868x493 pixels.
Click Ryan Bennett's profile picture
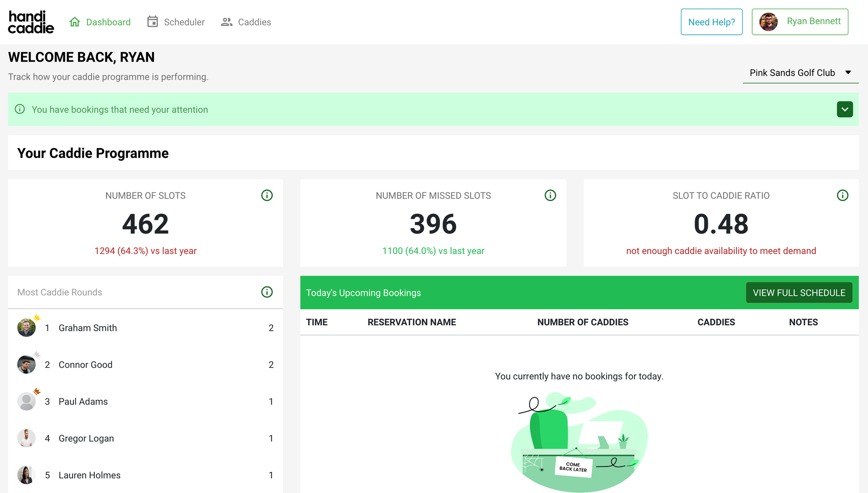tap(768, 22)
